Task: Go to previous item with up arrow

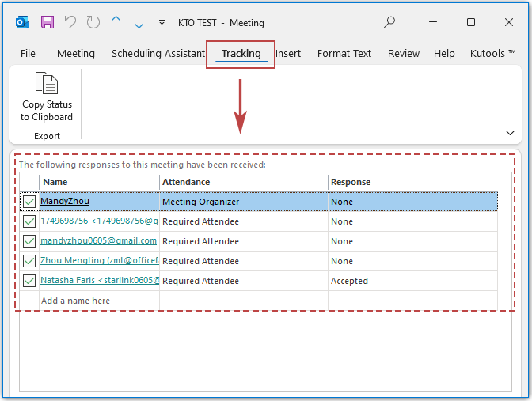Action: [116, 23]
